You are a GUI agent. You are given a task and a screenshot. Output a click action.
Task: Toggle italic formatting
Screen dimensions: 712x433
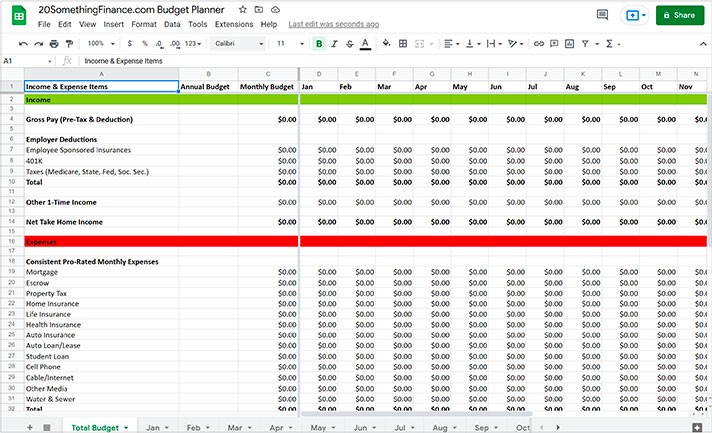334,44
